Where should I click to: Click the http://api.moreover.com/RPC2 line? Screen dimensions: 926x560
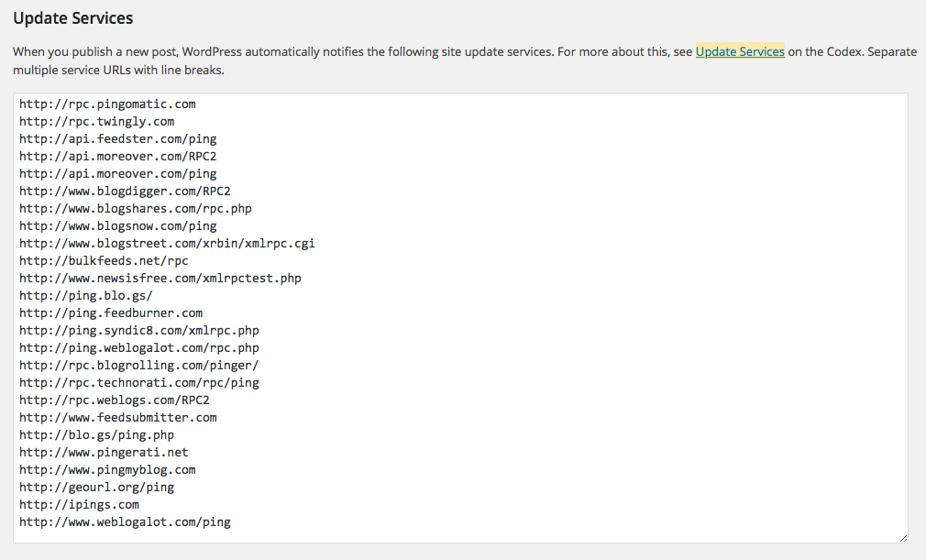click(118, 157)
